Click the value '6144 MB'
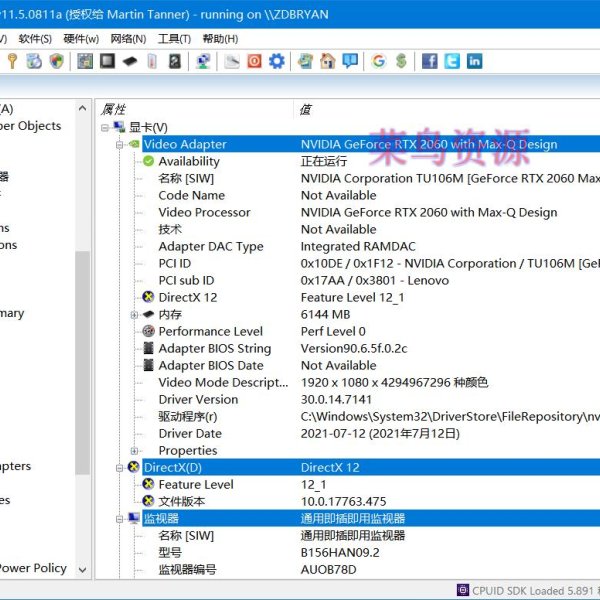600x600 pixels. click(x=325, y=315)
